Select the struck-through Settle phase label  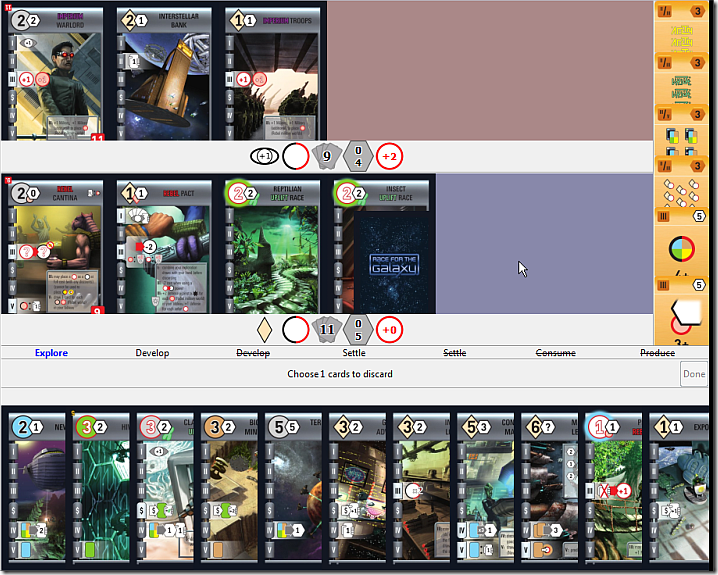[x=455, y=353]
